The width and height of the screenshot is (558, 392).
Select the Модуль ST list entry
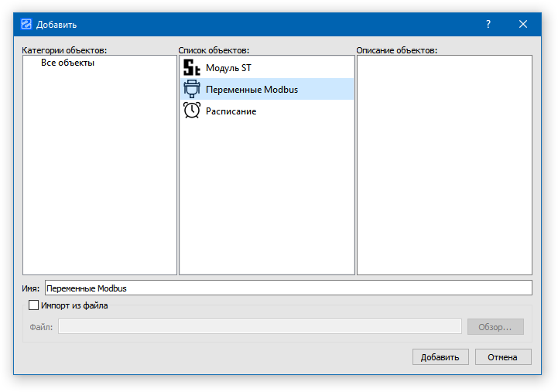266,67
